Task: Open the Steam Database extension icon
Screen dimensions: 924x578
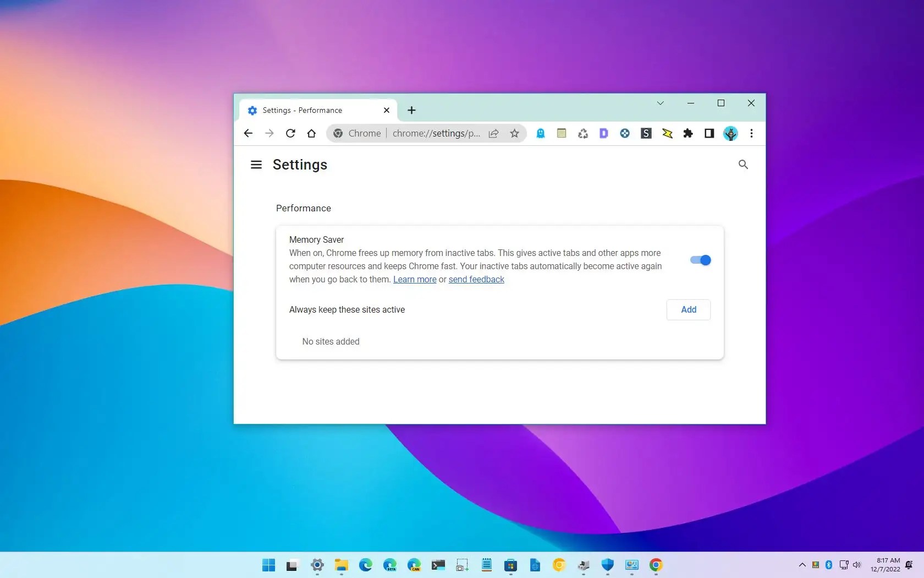Action: click(x=646, y=133)
